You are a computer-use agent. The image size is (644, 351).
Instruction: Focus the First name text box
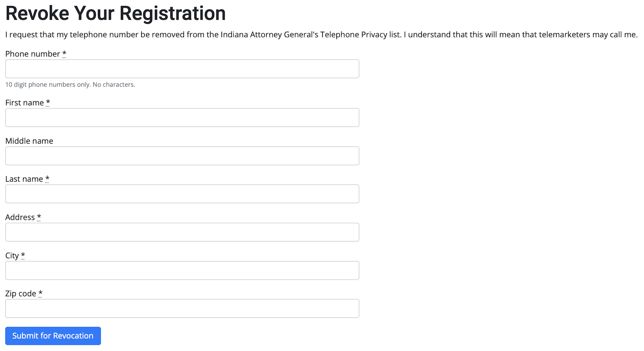(x=182, y=117)
